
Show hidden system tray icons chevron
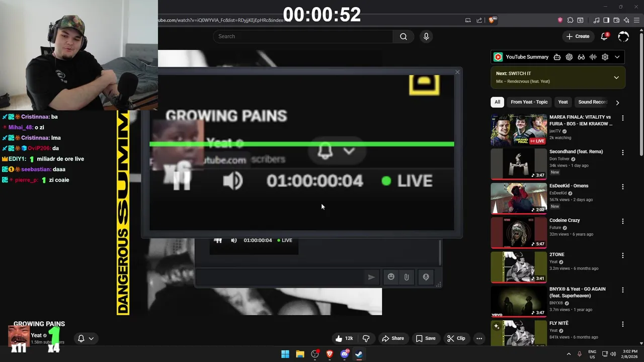pos(569,354)
